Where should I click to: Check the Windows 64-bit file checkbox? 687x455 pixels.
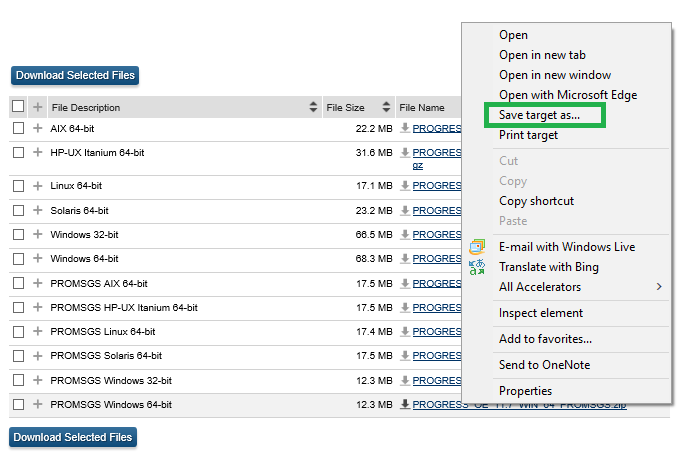click(18, 259)
